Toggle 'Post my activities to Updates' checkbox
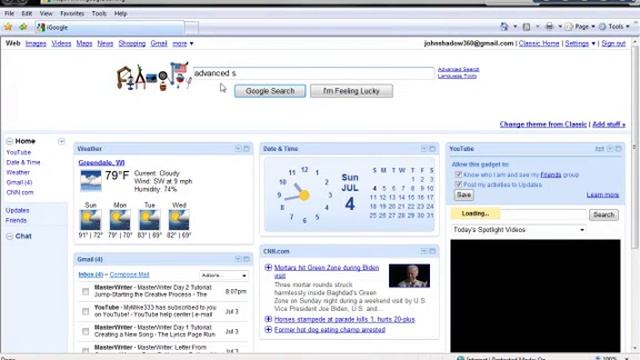 [458, 184]
